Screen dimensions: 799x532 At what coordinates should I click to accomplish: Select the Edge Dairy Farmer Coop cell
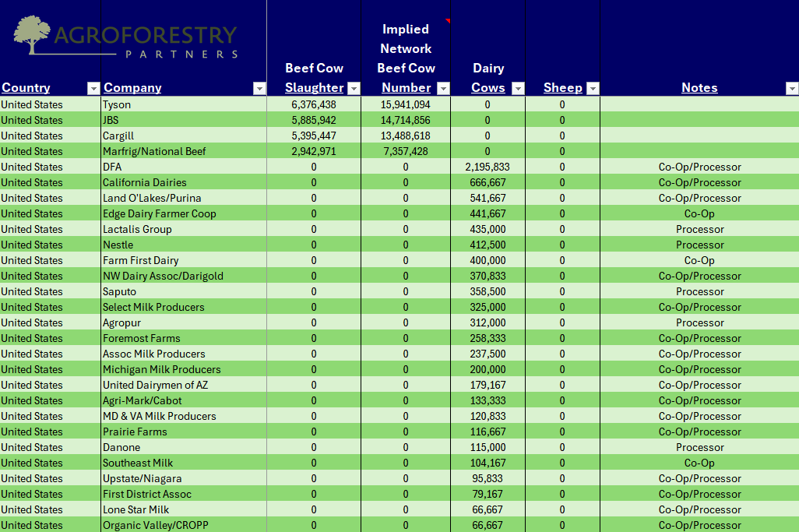[x=184, y=213]
